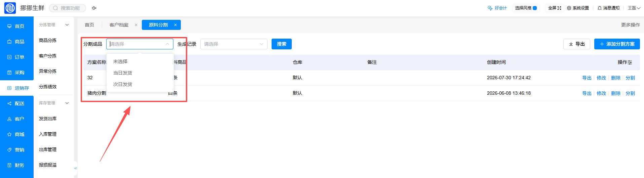644x178 pixels.
Task: Click the 搜索功能 search field
Action: point(68,8)
